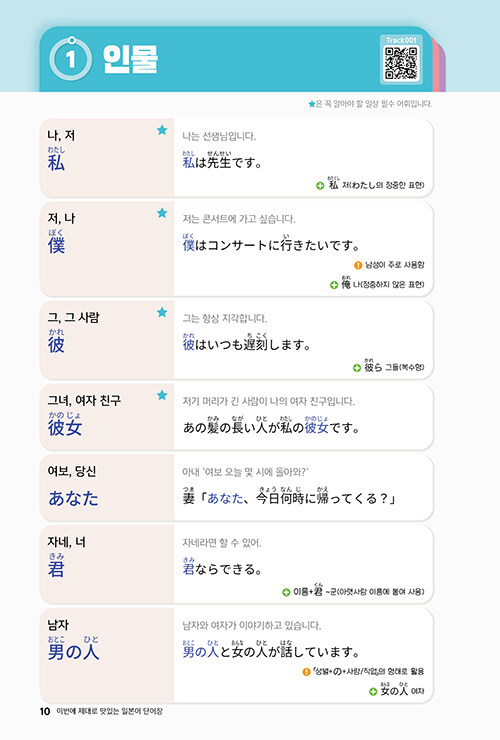Click the star icon beside 彼女 entry

point(162,395)
